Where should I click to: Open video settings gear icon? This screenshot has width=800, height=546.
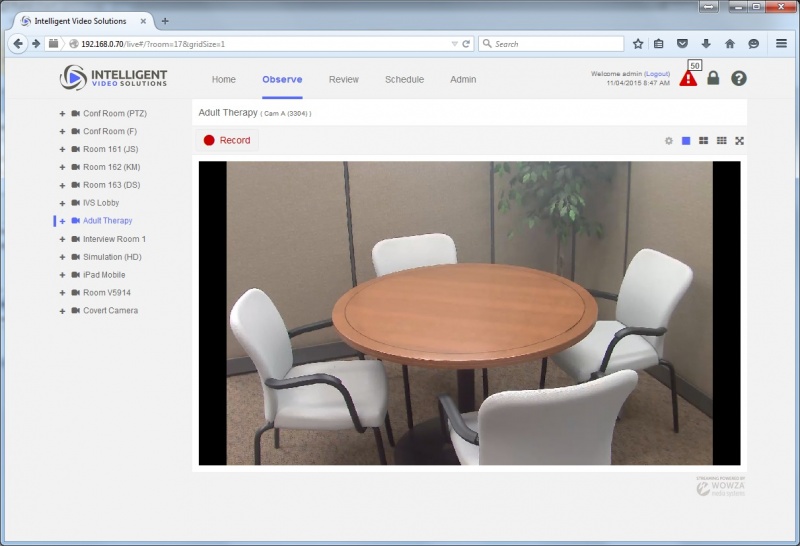point(669,141)
